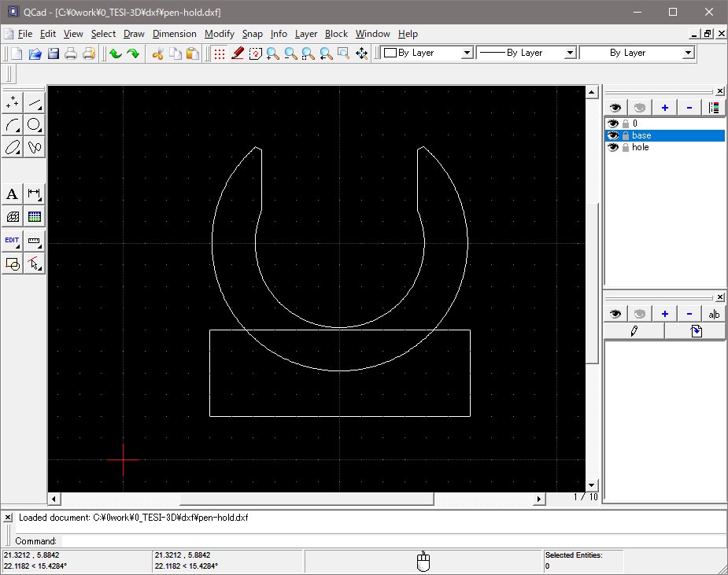The width and height of the screenshot is (728, 575).
Task: Open the Dimension menu
Action: (175, 34)
